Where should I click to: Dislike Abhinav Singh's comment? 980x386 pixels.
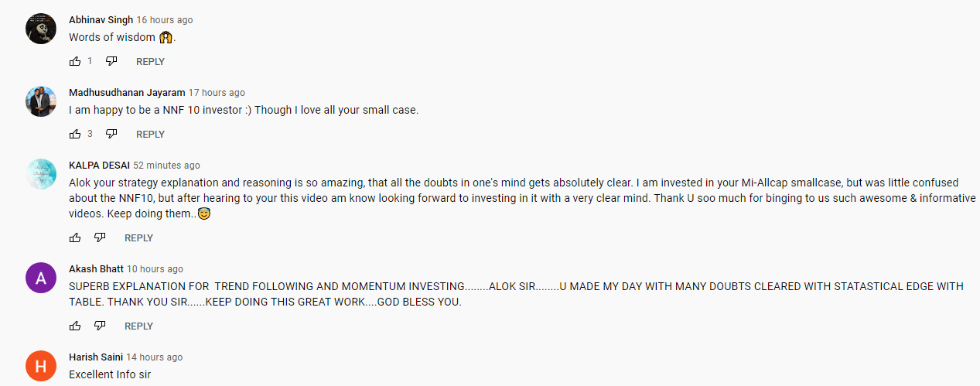(111, 61)
